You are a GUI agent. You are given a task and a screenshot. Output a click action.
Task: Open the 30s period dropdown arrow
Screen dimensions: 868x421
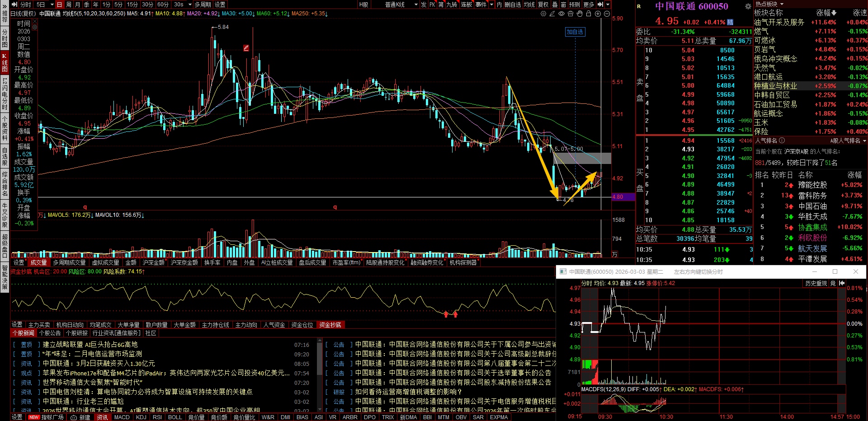click(190, 5)
